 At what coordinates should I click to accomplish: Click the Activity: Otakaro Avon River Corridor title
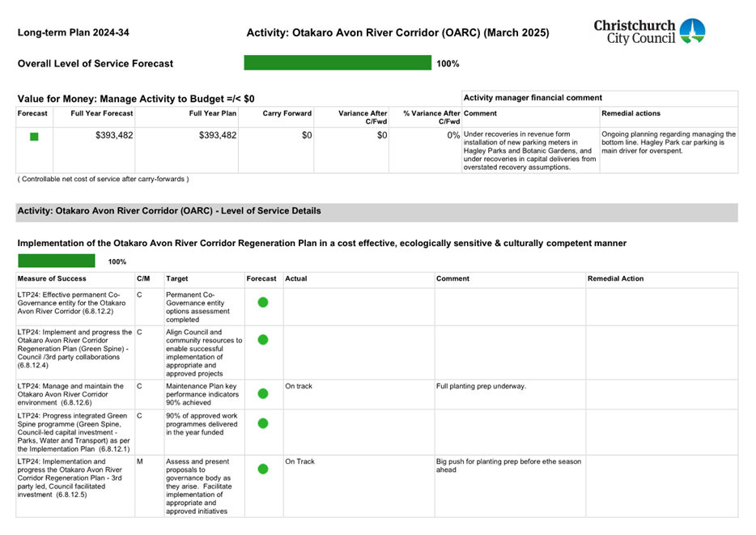point(397,32)
